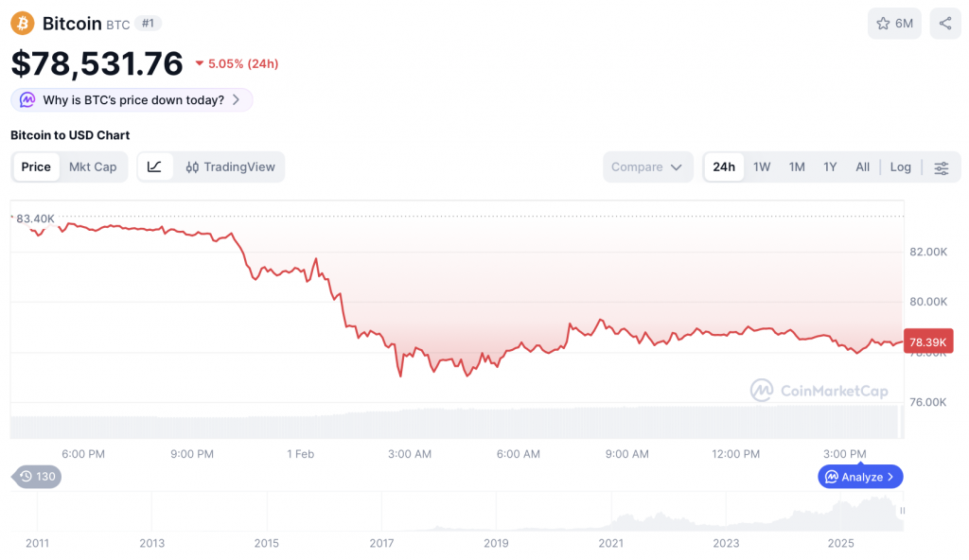Click the star watchlist icon showing 6M

893,23
